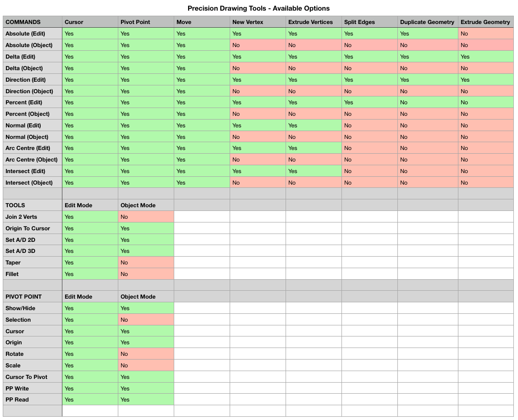
Task: Click the Join 2 Verts Object Mode cell
Action: 146,217
